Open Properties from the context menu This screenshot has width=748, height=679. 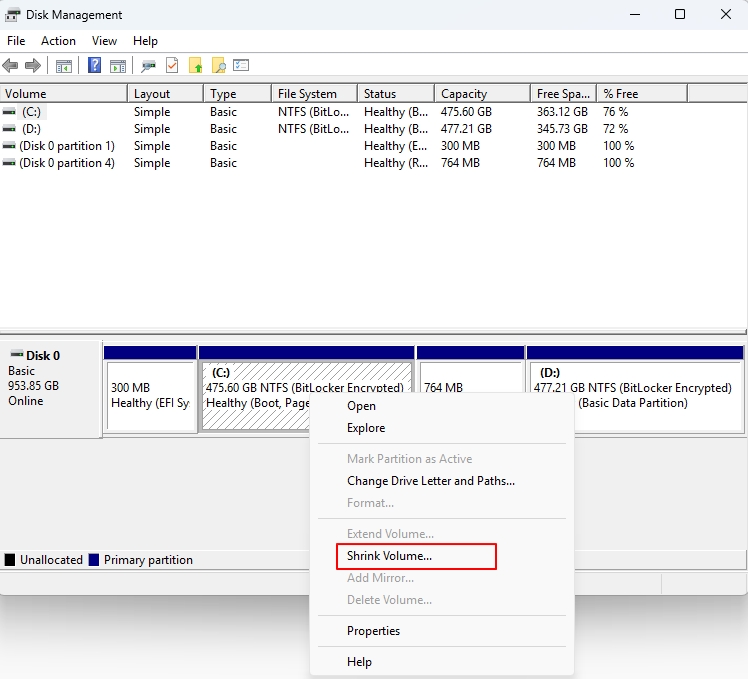pyautogui.click(x=373, y=631)
